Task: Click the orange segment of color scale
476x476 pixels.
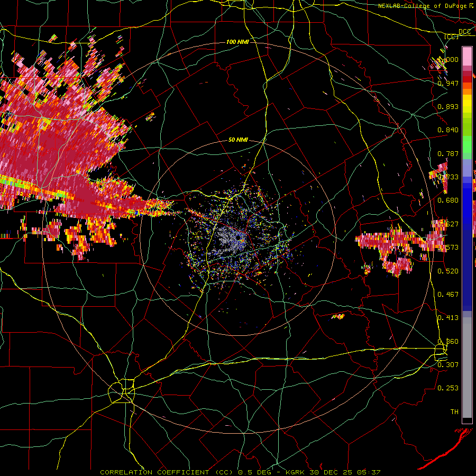Action: click(x=467, y=91)
